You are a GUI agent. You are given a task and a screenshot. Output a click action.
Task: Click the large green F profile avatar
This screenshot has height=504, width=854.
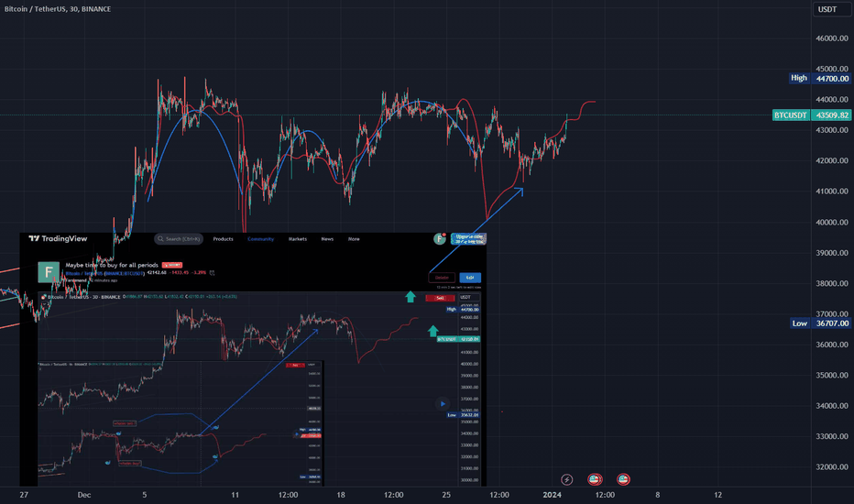click(x=49, y=272)
